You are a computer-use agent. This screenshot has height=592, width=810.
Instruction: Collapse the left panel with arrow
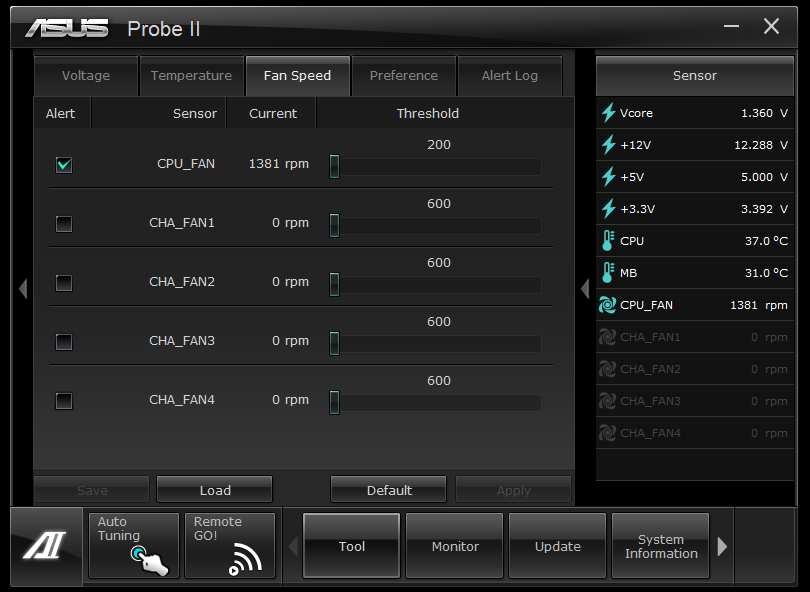(23, 289)
